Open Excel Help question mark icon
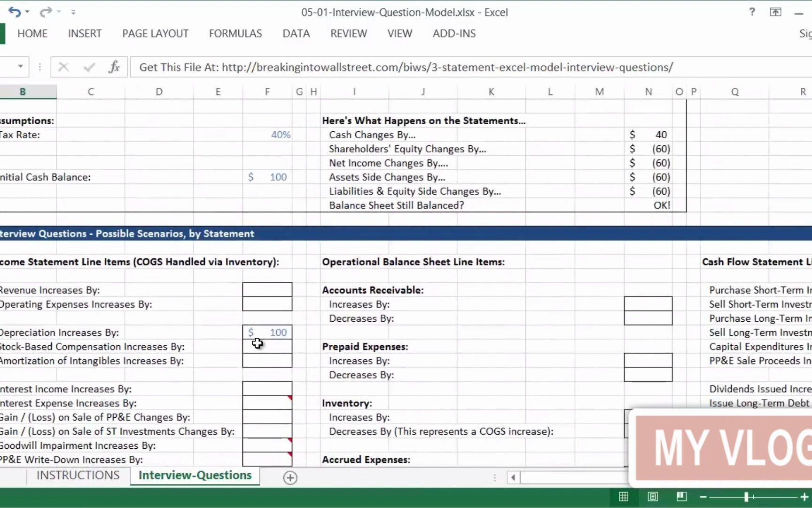The width and height of the screenshot is (812, 508). click(x=752, y=12)
